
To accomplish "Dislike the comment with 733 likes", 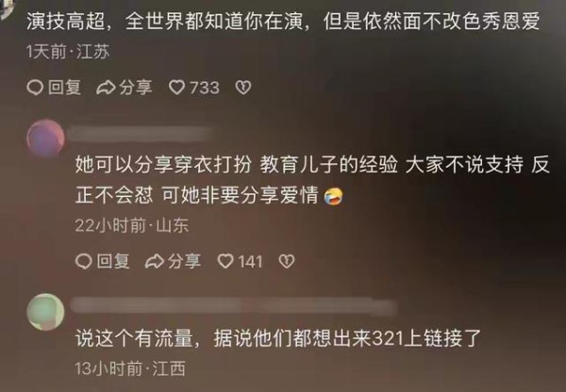I will click(243, 88).
